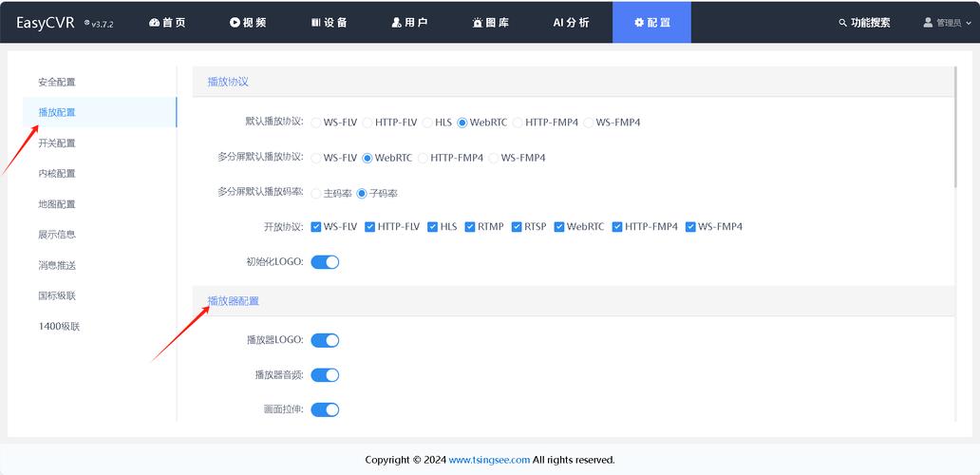Viewport: 980px width, 475px height.
Task: Set default protocol to WS-FLV
Action: click(x=316, y=123)
